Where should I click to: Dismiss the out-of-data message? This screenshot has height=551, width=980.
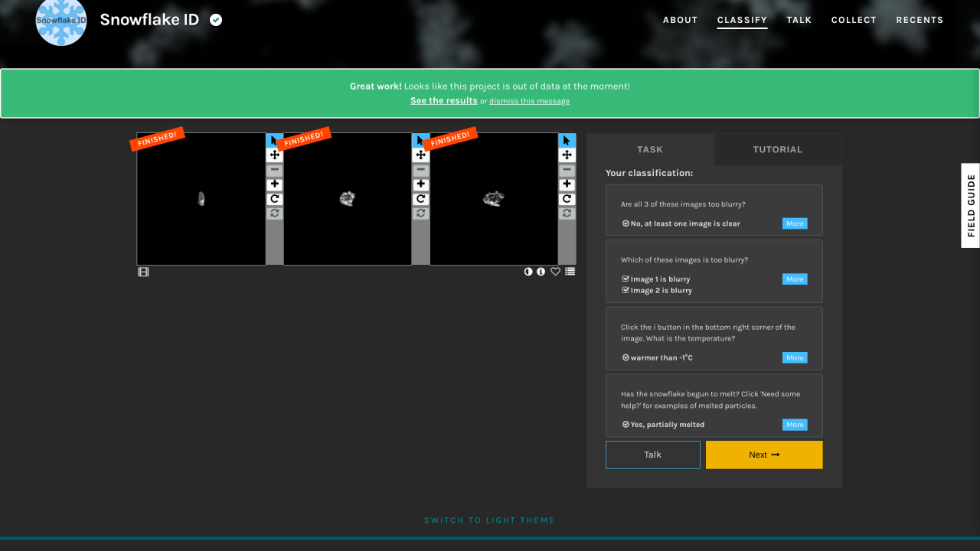click(530, 101)
